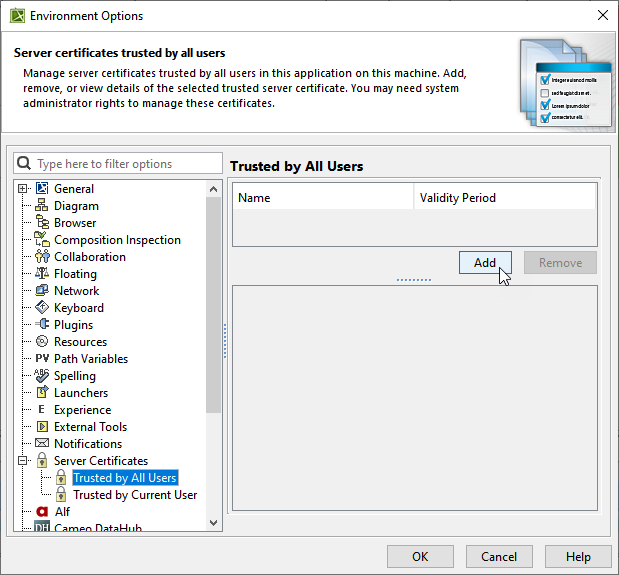The height and width of the screenshot is (575, 619).
Task: Click the disabled Remove button
Action: click(560, 262)
